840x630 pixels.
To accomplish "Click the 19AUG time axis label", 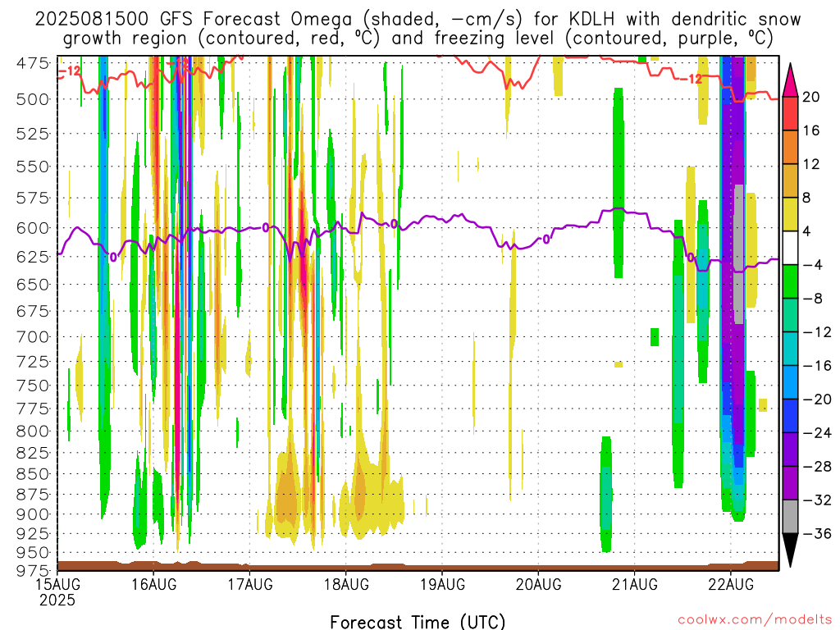I will (442, 584).
